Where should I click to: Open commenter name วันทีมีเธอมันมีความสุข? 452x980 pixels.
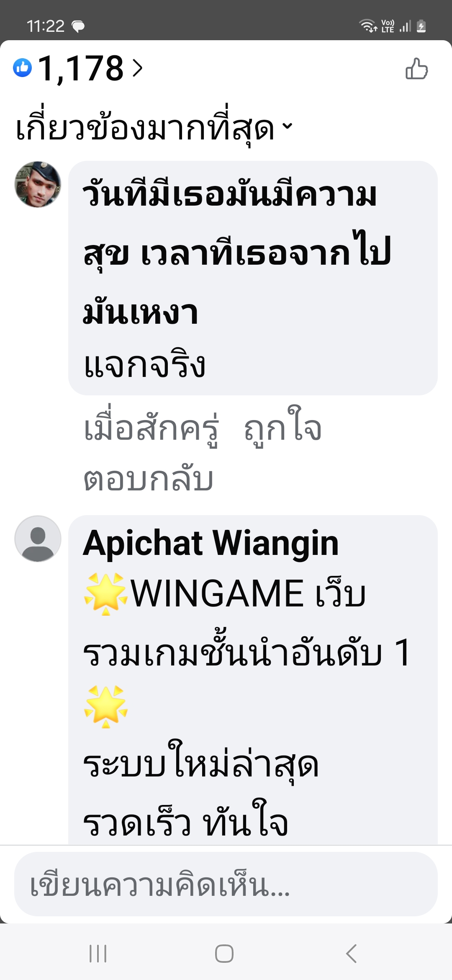(x=237, y=254)
